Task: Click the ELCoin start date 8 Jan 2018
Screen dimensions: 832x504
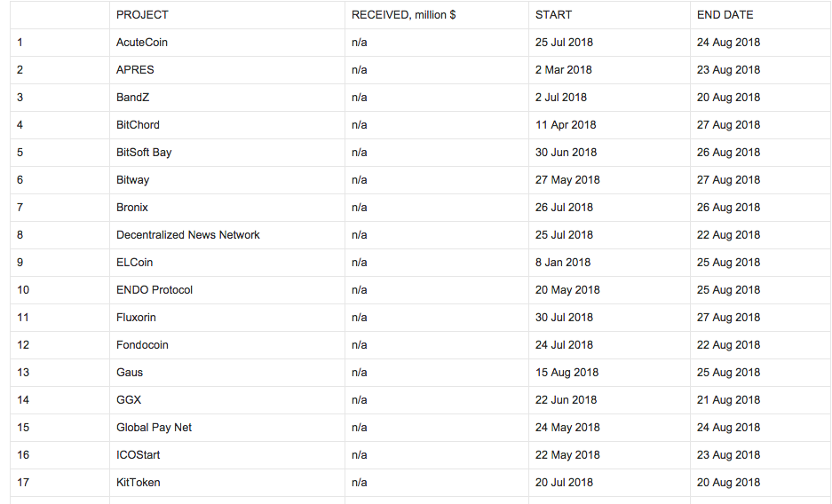Action: [562, 263]
